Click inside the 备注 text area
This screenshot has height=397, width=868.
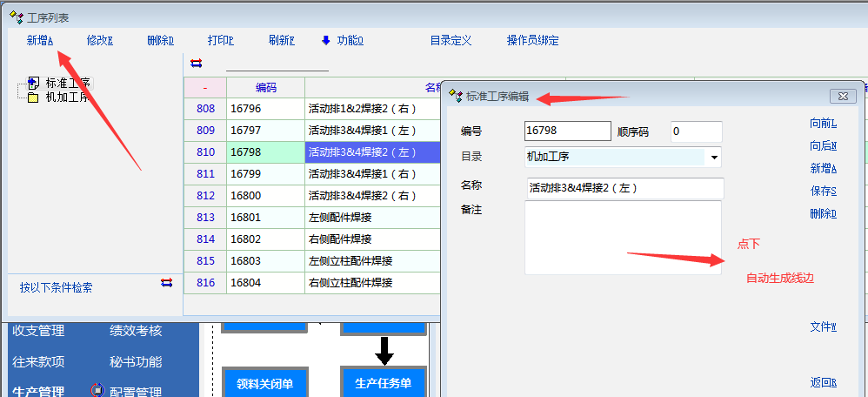(x=623, y=237)
